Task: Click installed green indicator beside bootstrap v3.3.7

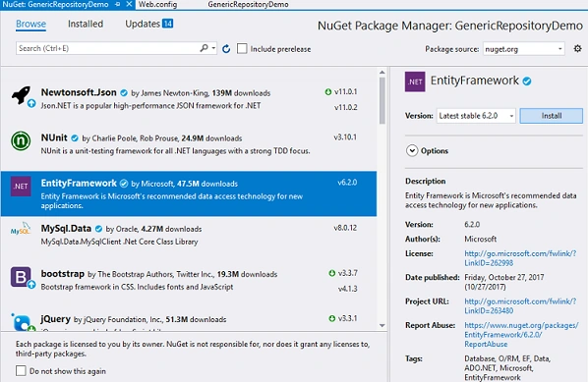Action: click(332, 273)
